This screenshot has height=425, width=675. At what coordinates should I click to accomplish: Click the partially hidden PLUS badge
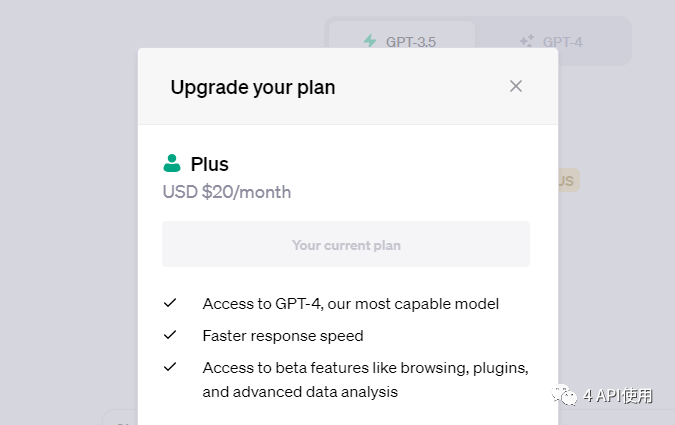[x=567, y=181]
